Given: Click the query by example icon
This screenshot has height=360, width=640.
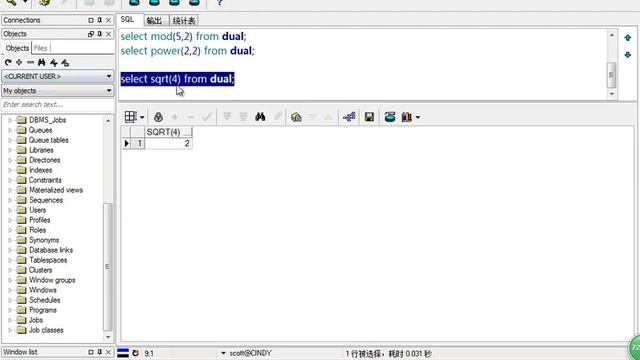Looking at the screenshot, I should 296,118.
